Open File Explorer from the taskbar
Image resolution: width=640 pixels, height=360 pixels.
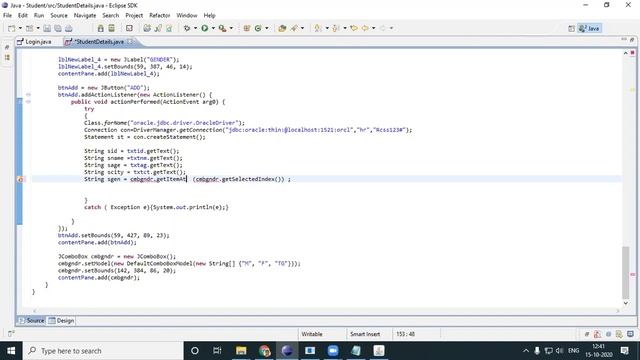point(241,351)
